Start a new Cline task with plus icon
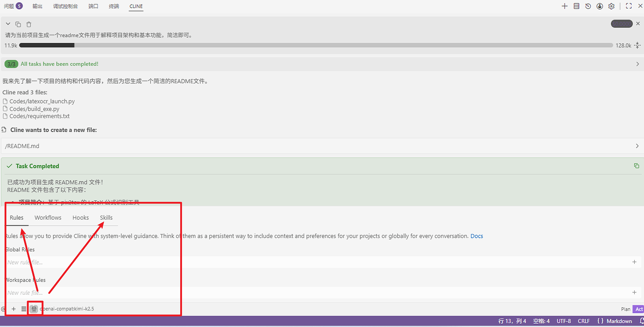644x327 pixels. (565, 6)
